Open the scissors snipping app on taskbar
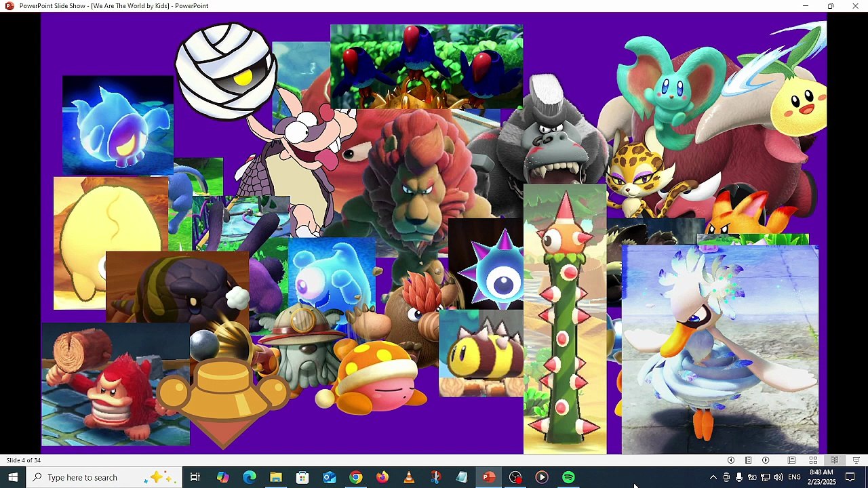The width and height of the screenshot is (868, 488). tap(435, 477)
